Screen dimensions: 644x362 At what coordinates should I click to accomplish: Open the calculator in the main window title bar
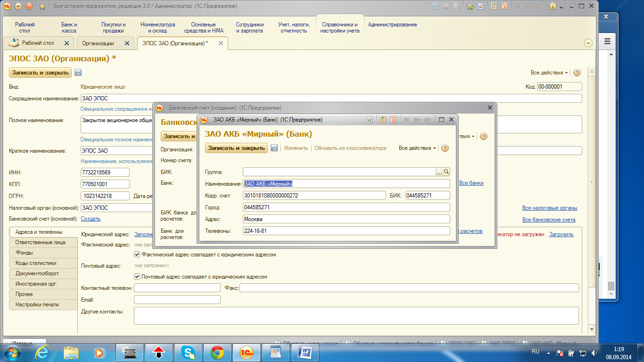(494, 6)
